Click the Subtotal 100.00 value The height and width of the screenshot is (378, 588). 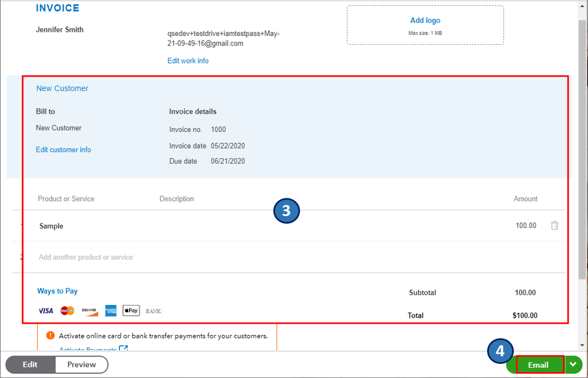click(526, 293)
